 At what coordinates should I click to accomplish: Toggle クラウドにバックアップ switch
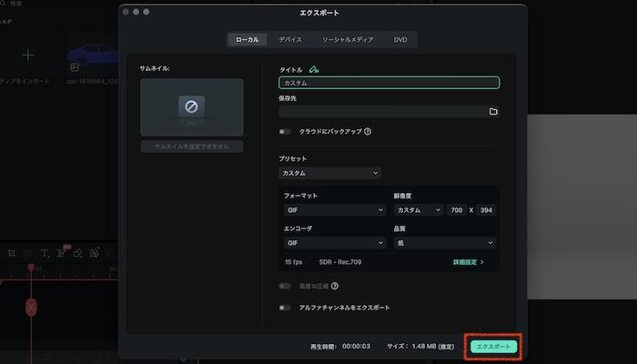pos(285,132)
